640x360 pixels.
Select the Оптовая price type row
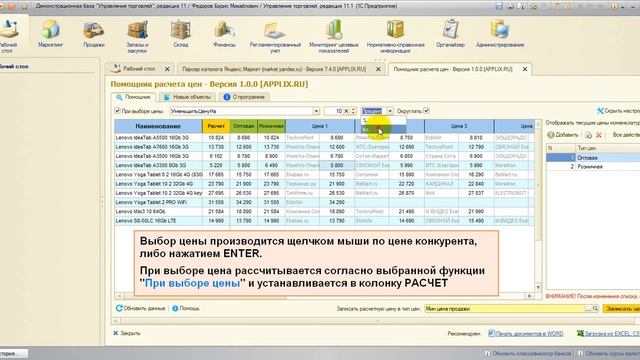593,158
